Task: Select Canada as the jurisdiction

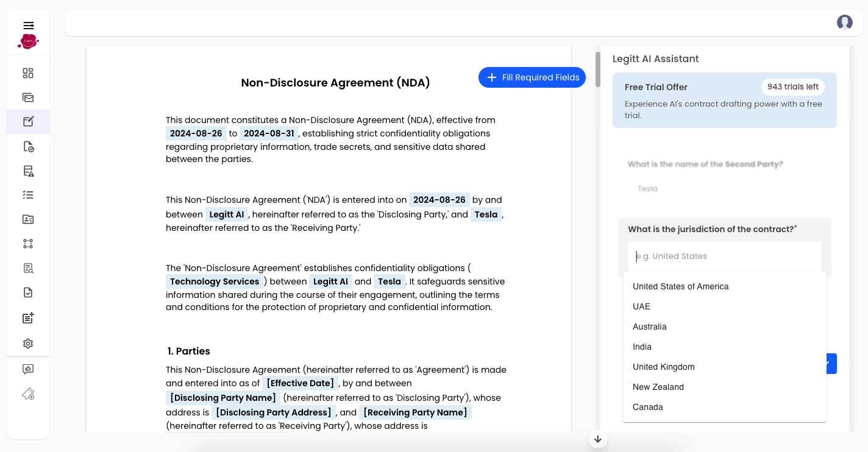Action: coord(647,407)
